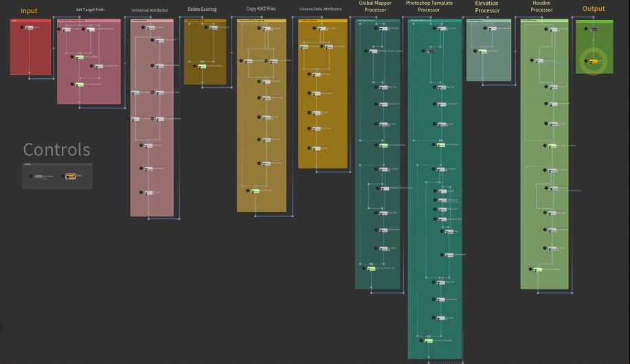Select the top node in the Copy KMZ Files box
630x364 pixels.
[267, 29]
